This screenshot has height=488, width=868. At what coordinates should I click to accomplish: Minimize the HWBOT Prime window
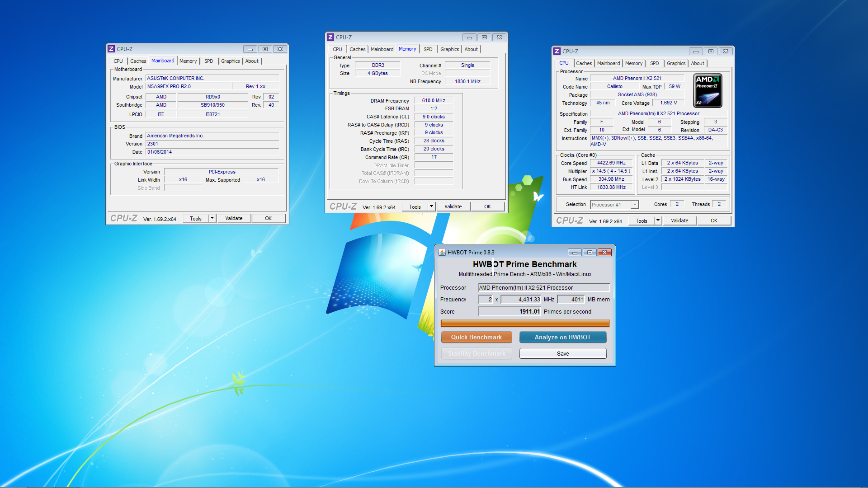coord(575,252)
